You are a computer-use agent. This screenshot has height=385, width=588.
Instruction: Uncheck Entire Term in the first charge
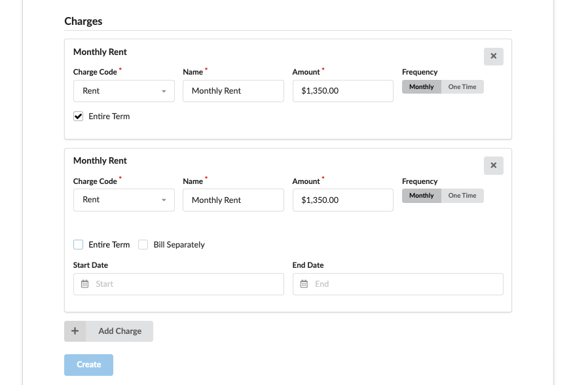[78, 116]
